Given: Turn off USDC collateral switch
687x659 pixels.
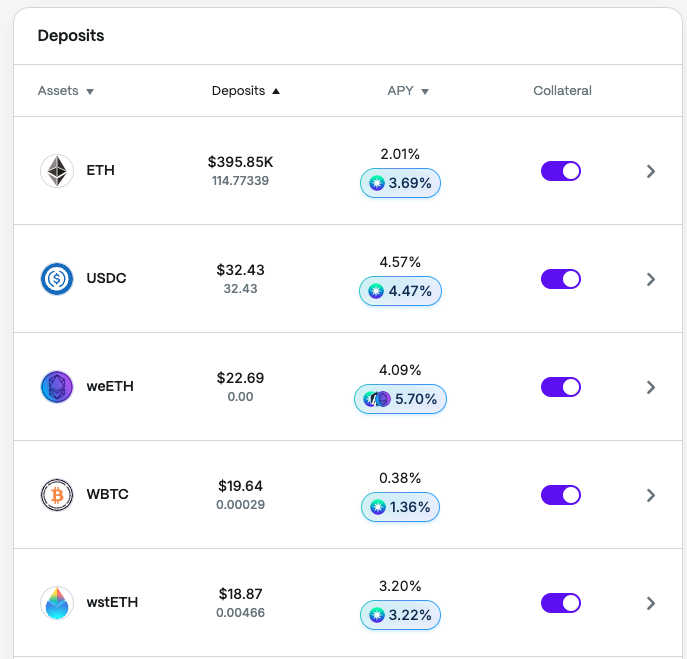Looking at the screenshot, I should pos(561,279).
